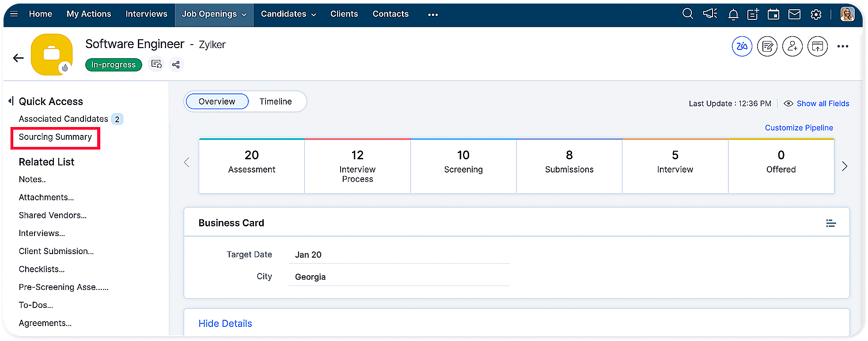Click the Customize Pipeline link
This screenshot has width=868, height=341.
(799, 128)
